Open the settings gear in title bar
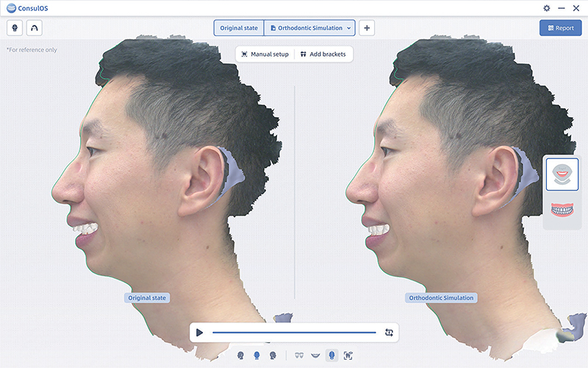 click(546, 8)
